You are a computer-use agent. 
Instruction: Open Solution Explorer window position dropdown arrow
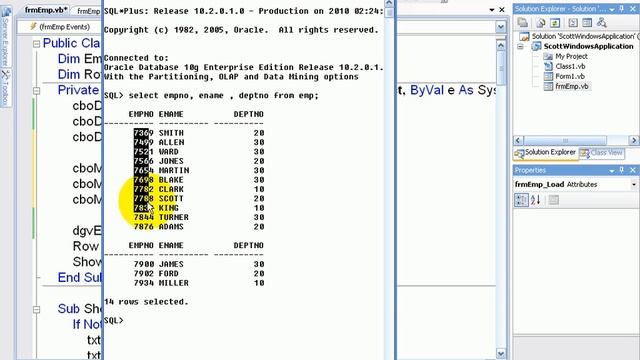612,9
